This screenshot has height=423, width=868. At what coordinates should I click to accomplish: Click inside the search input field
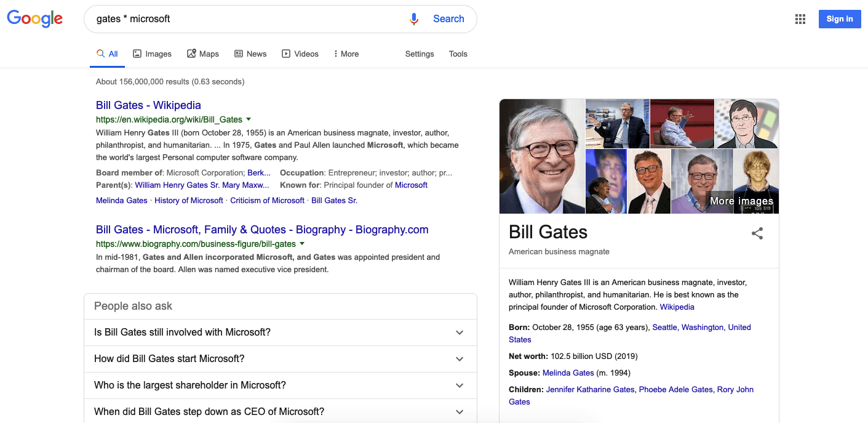[246, 18]
